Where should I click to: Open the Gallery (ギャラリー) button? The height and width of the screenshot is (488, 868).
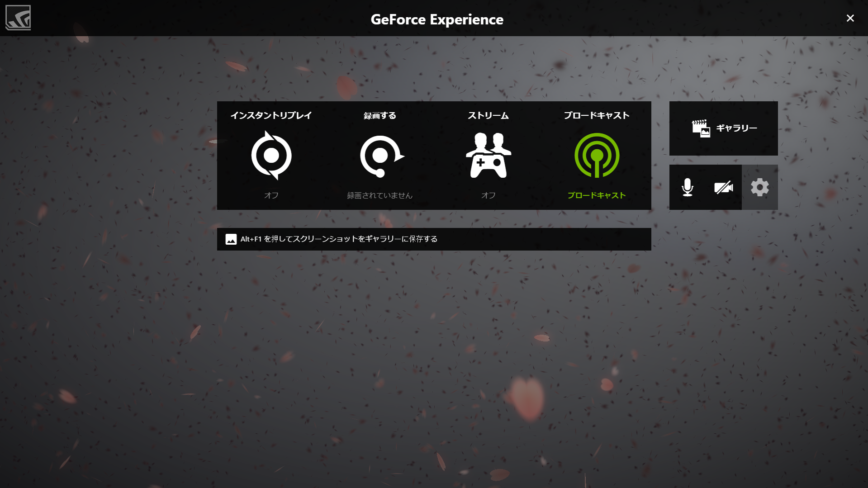pos(724,128)
